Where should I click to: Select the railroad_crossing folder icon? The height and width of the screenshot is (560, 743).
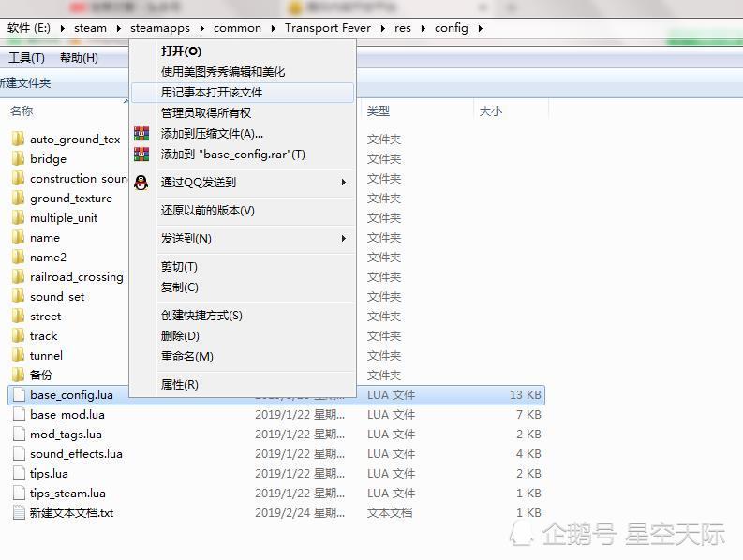19,276
